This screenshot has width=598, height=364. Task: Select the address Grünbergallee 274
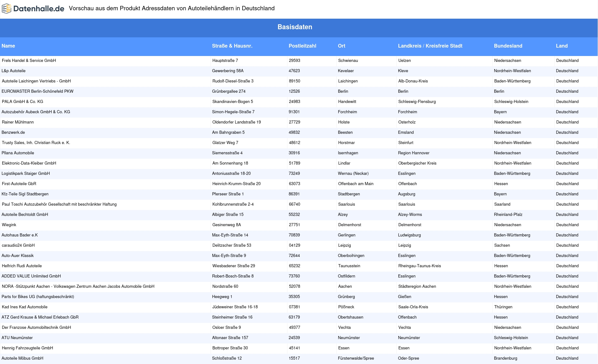tap(229, 91)
